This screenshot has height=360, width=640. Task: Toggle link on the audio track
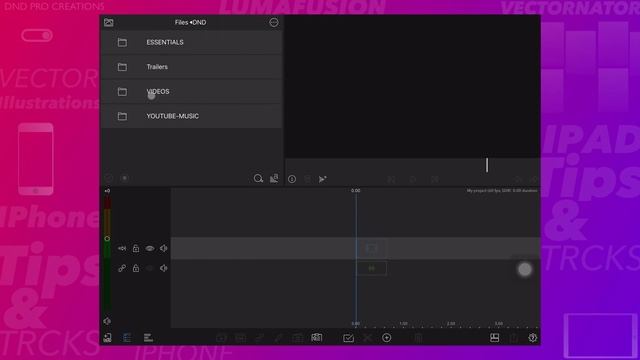pyautogui.click(x=122, y=268)
